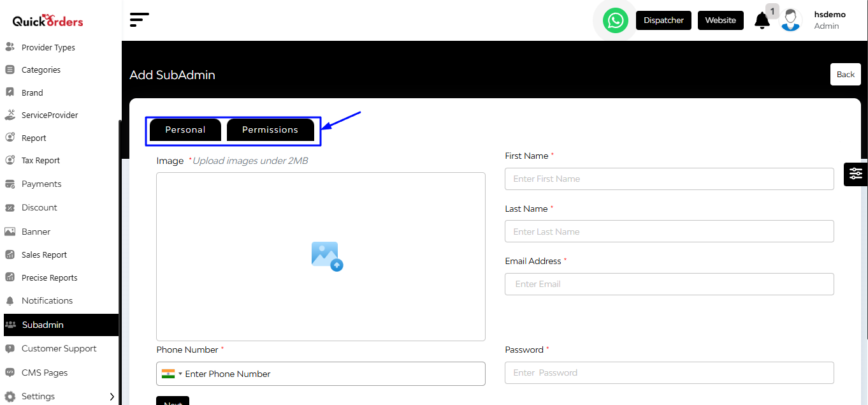Click the ServiceProvider hand icon
Screen dimensions: 868x405
[x=10, y=115]
